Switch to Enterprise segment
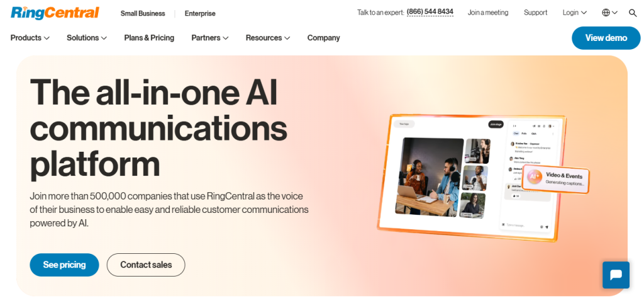This screenshot has width=644, height=303. (x=200, y=14)
